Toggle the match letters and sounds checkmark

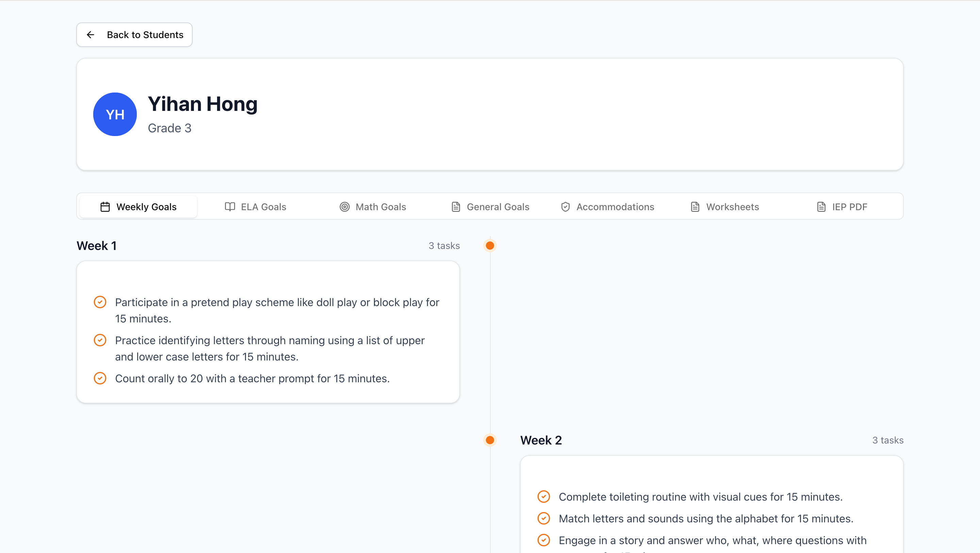(x=544, y=518)
